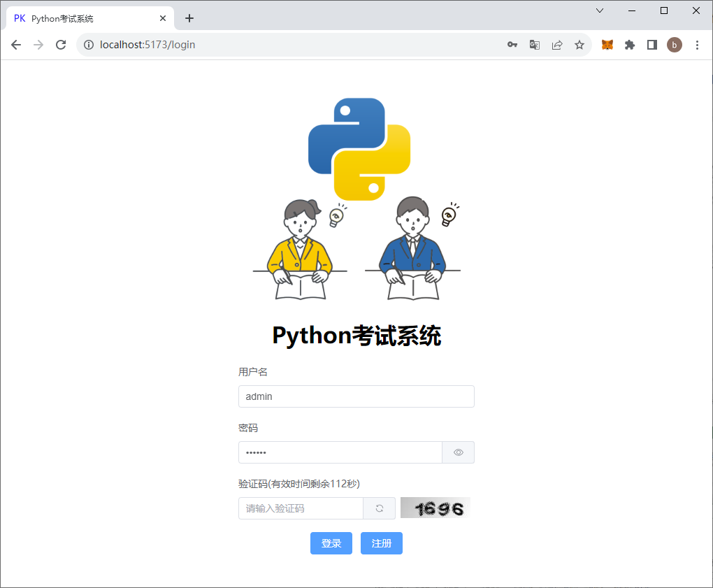View site information icon
Viewport: 713px width, 588px height.
(x=89, y=45)
